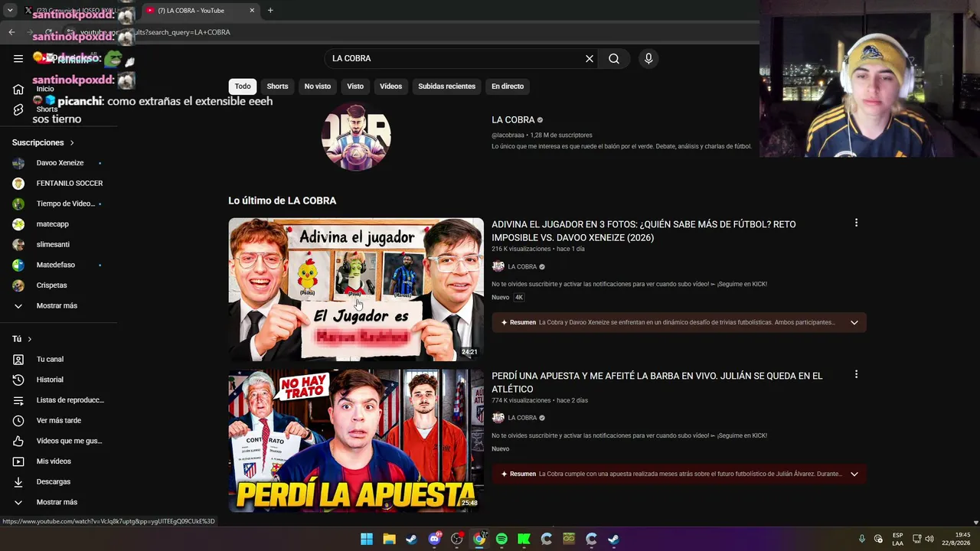Click the microphone icon in system tray
Viewport: 980px width, 551px height.
pos(861,539)
